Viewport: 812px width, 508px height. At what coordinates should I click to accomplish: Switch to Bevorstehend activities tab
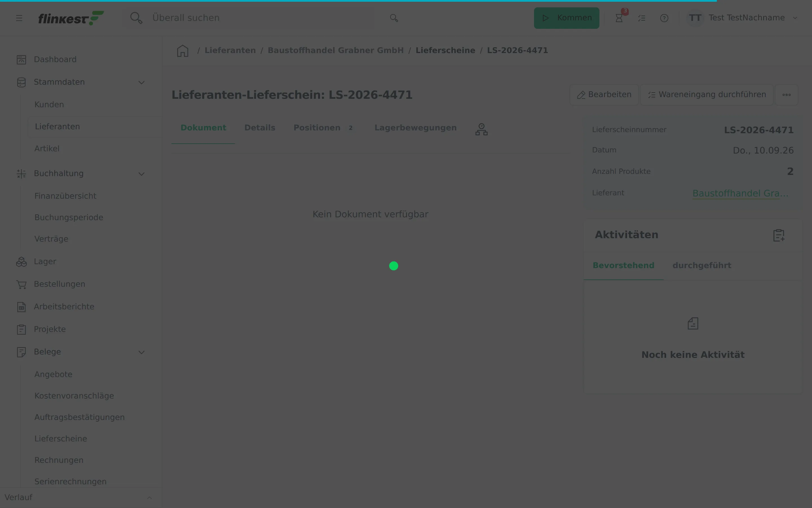pos(623,265)
